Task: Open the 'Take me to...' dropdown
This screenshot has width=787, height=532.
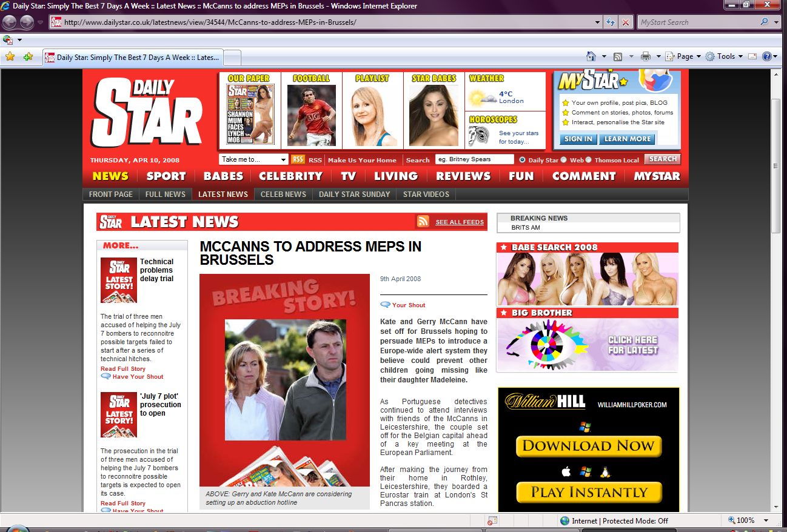Action: pyautogui.click(x=253, y=159)
